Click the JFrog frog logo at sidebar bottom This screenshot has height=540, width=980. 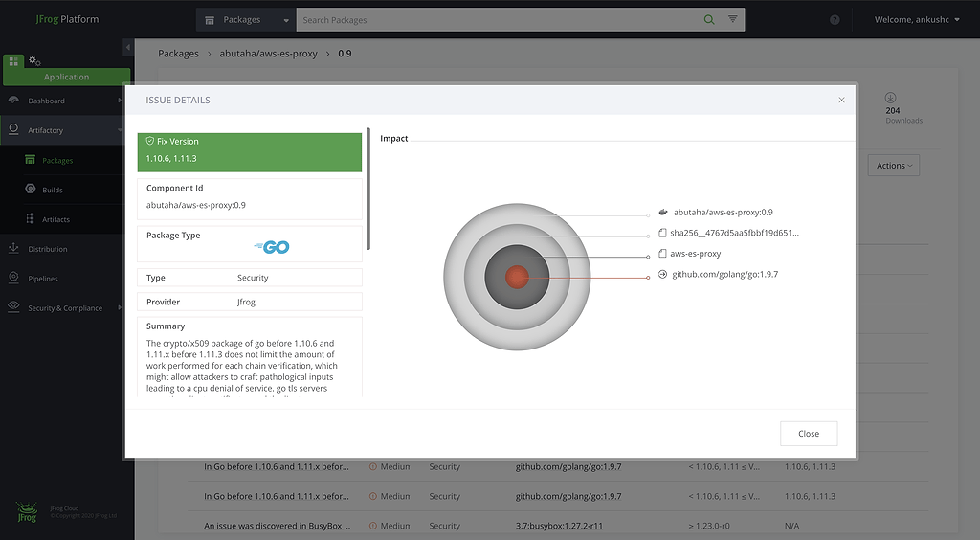click(x=27, y=512)
